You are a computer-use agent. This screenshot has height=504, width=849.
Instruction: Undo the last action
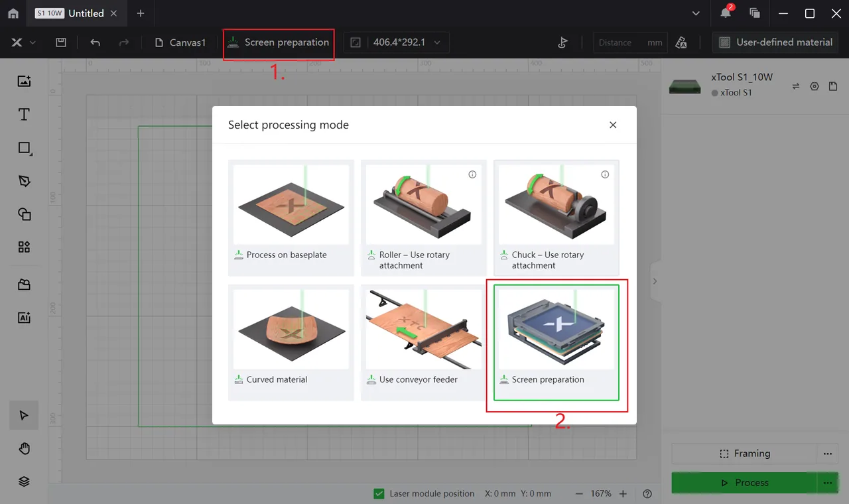(95, 42)
